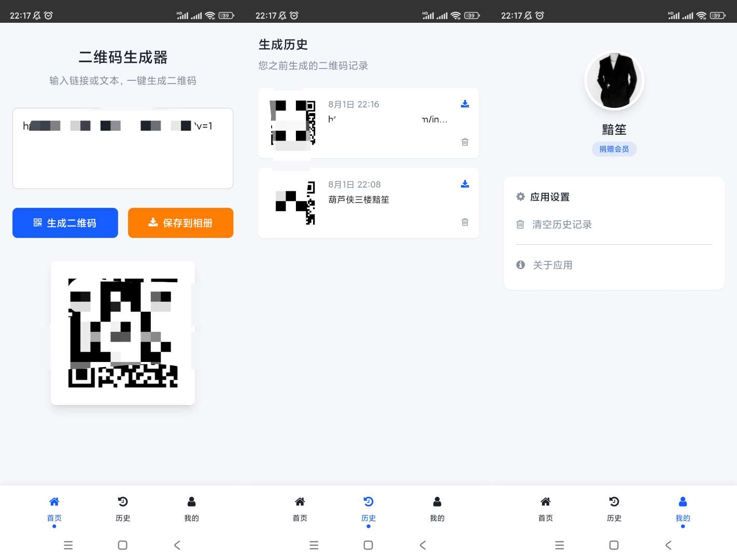Image resolution: width=737 pixels, height=560 pixels.
Task: Tap the recents menu icon under the profile screen
Action: pos(560,545)
